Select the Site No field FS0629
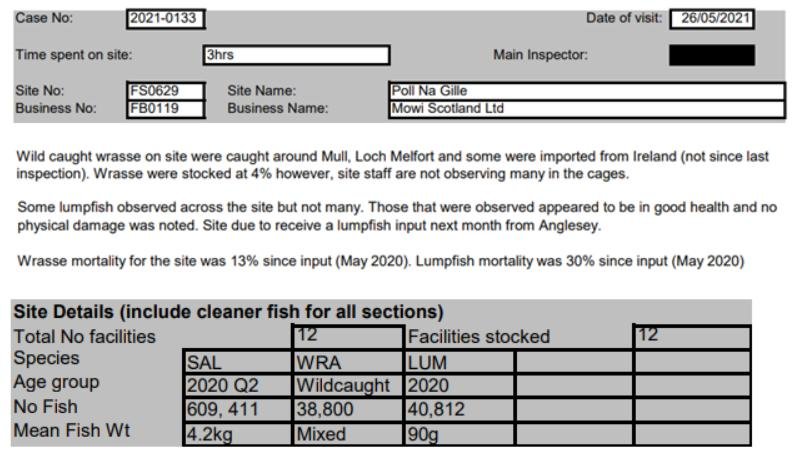The image size is (796, 459). [x=165, y=92]
